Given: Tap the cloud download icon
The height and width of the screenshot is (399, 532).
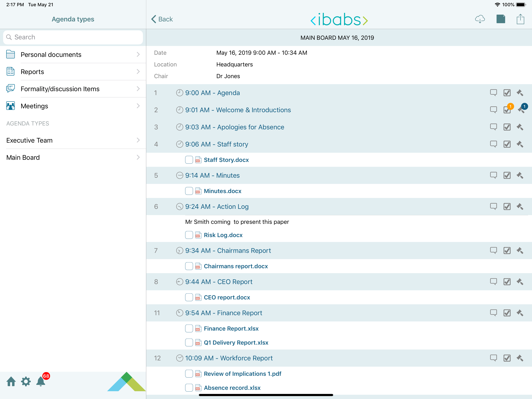Looking at the screenshot, I should click(x=480, y=19).
